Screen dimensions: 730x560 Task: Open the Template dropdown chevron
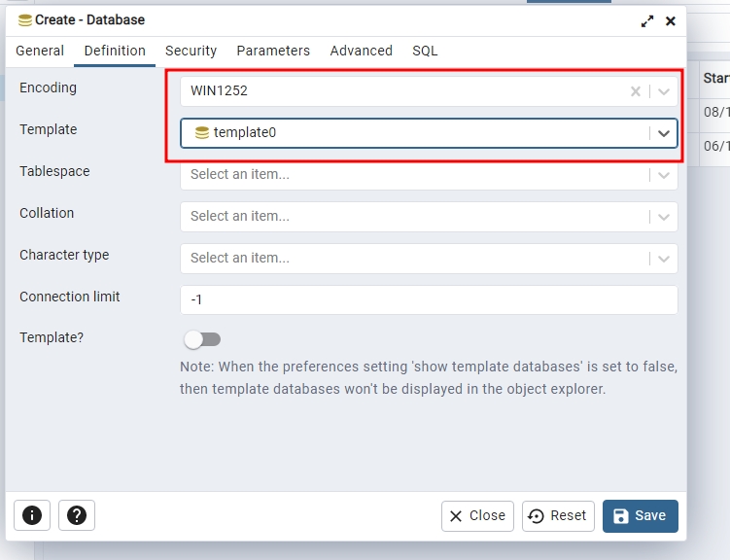point(665,133)
